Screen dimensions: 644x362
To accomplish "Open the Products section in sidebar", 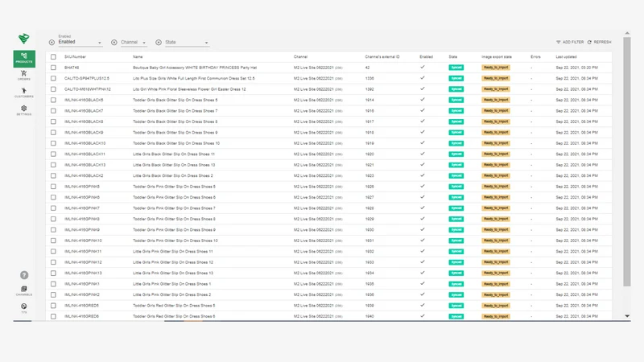I will click(x=24, y=58).
